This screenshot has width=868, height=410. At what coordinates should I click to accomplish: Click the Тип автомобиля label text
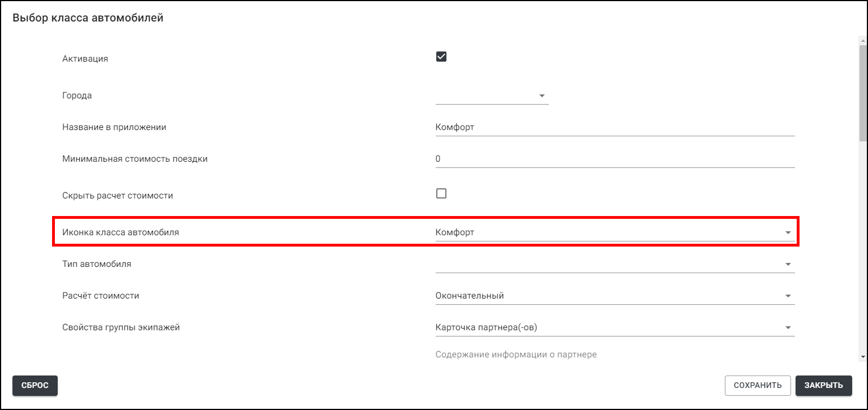(x=96, y=264)
